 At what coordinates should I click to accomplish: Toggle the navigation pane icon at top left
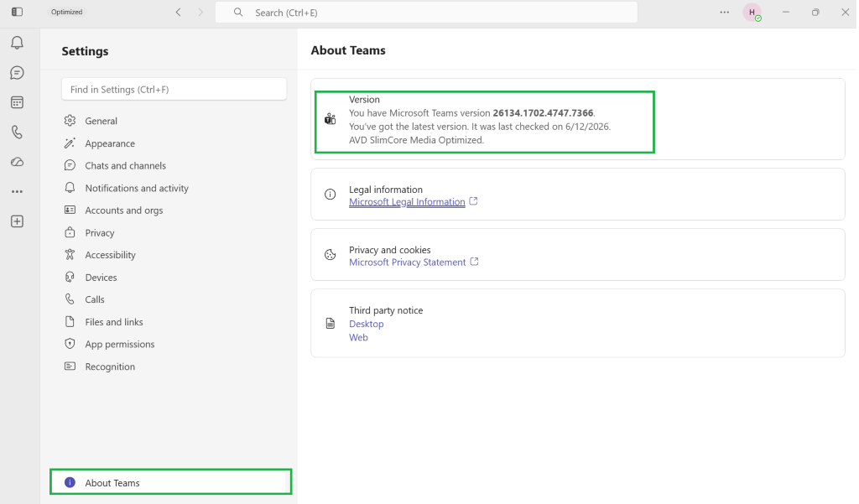[x=17, y=12]
